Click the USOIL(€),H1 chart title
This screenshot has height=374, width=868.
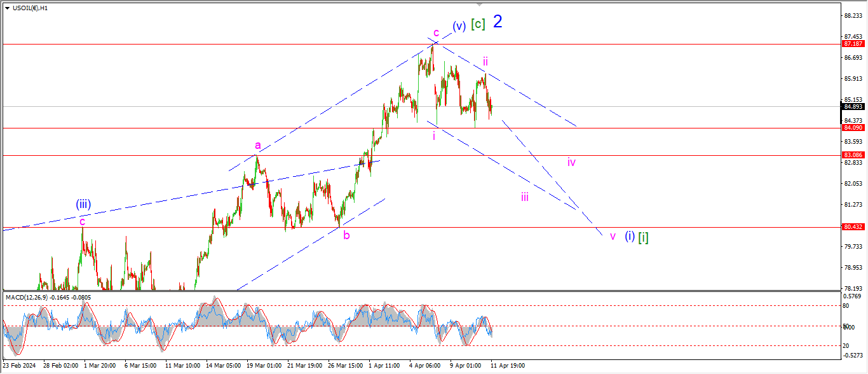(x=31, y=8)
